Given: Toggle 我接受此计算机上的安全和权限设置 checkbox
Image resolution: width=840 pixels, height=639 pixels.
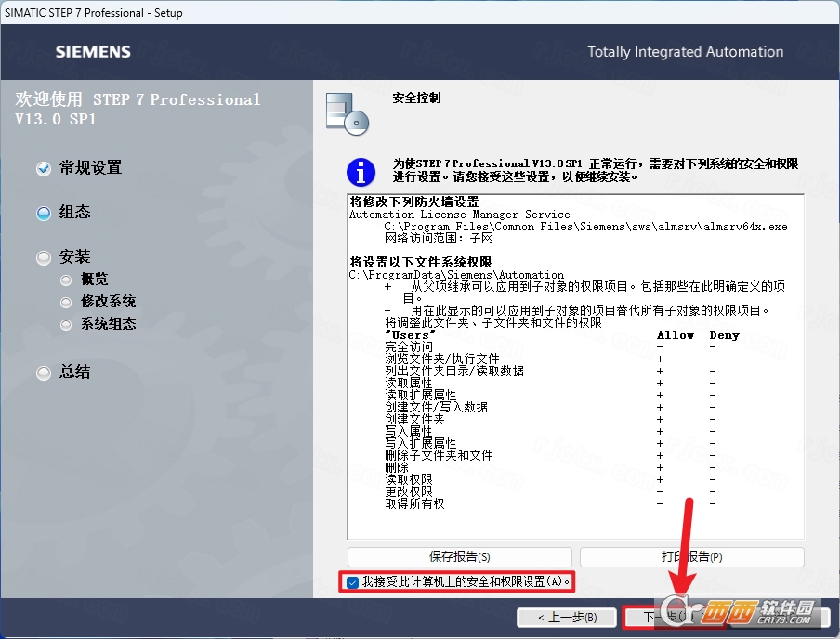Looking at the screenshot, I should click(352, 582).
